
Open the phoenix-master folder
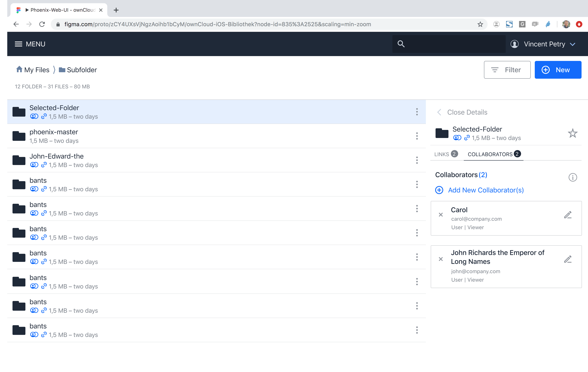(x=54, y=132)
